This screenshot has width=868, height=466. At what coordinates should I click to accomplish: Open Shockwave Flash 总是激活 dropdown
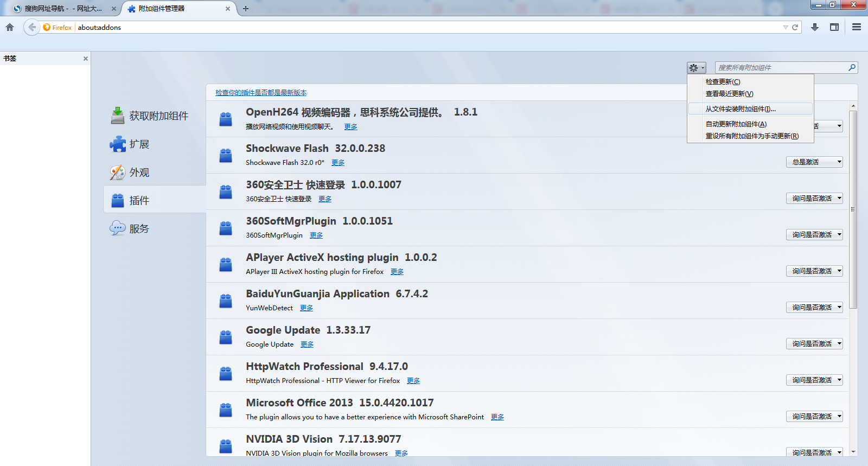click(814, 162)
